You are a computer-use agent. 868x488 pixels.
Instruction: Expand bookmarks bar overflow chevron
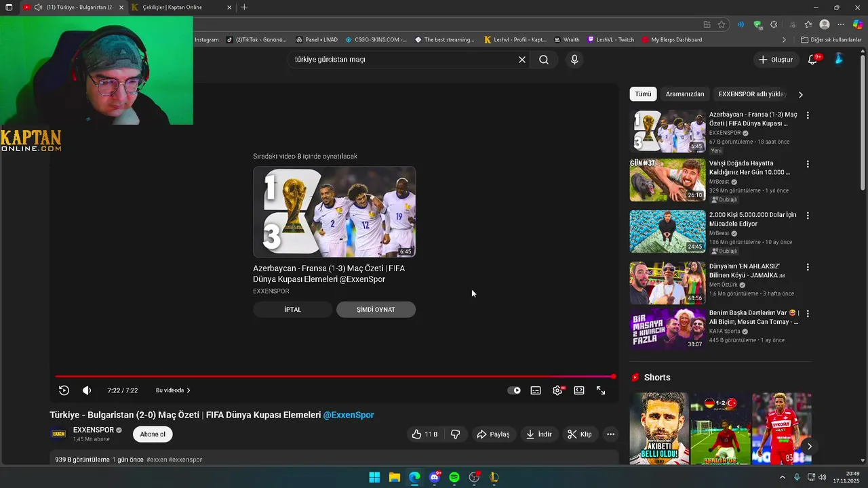(785, 40)
